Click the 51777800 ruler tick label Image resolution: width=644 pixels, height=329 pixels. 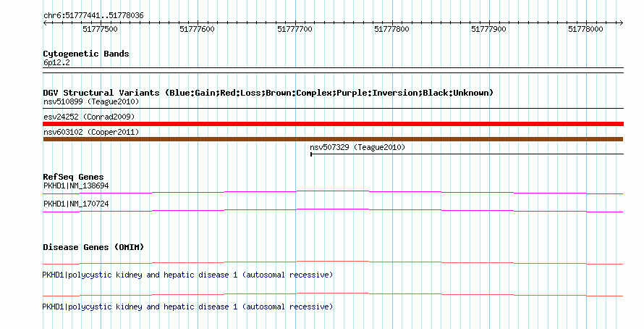[x=391, y=29]
